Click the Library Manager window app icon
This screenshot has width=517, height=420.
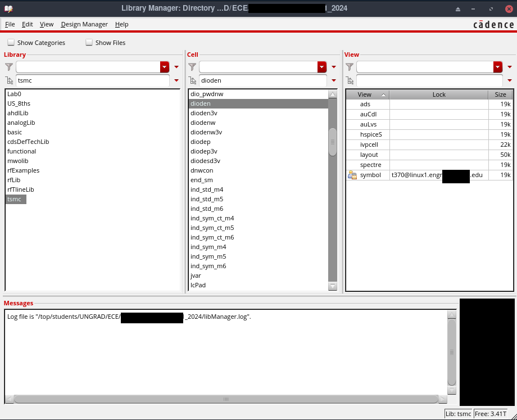point(8,9)
